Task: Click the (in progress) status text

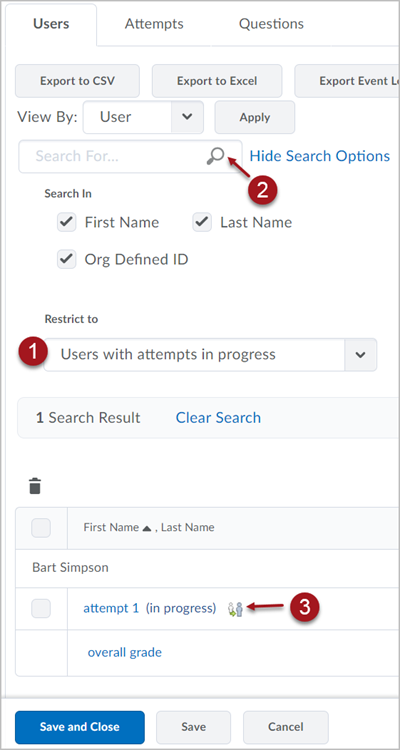Action: pos(181,608)
